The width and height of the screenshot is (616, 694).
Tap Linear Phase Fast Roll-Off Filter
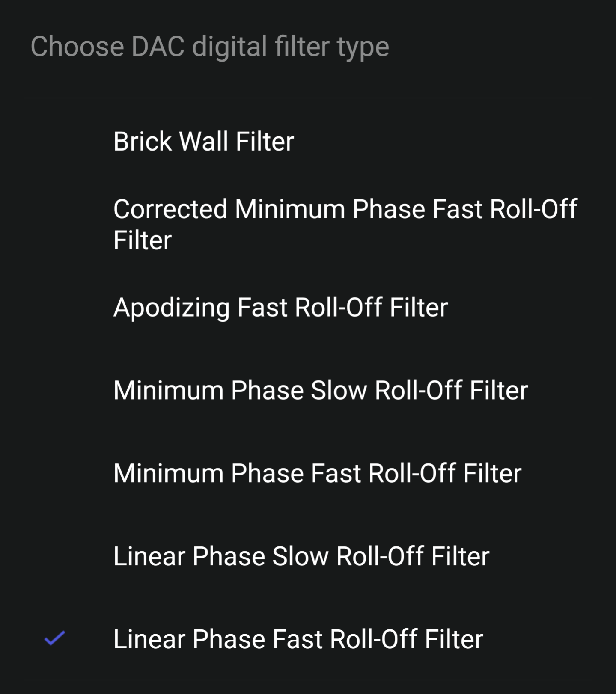298,639
